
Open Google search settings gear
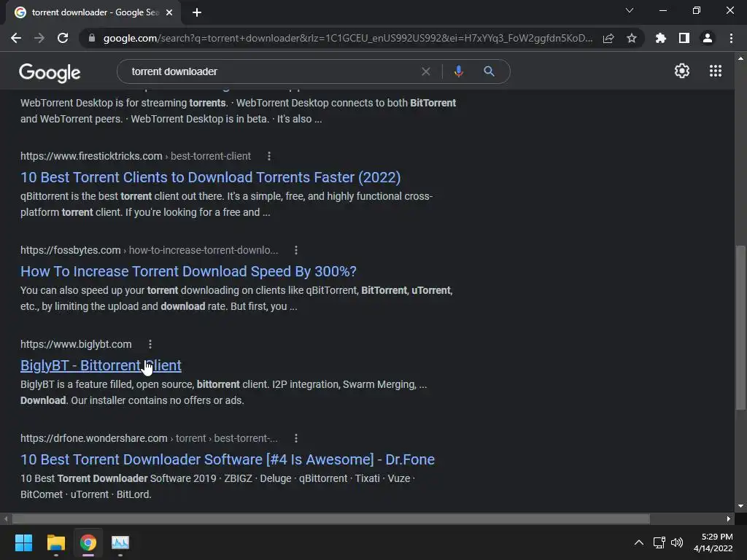[x=682, y=71]
